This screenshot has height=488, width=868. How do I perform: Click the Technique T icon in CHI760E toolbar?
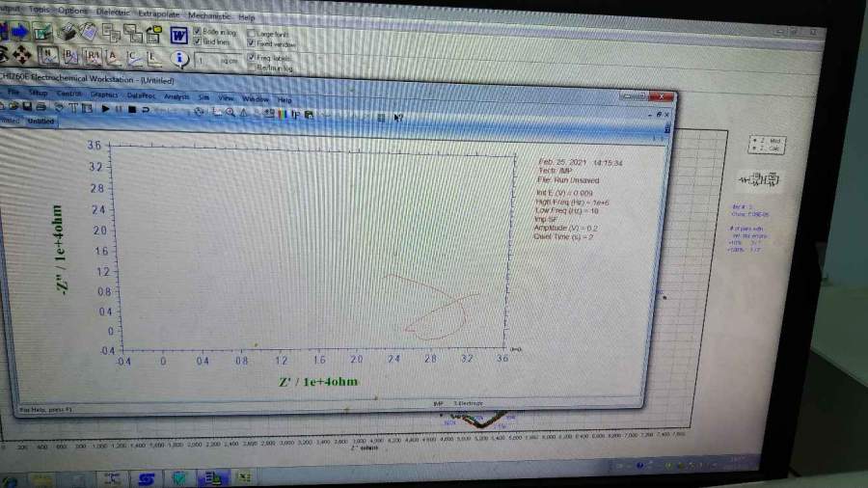pos(73,108)
